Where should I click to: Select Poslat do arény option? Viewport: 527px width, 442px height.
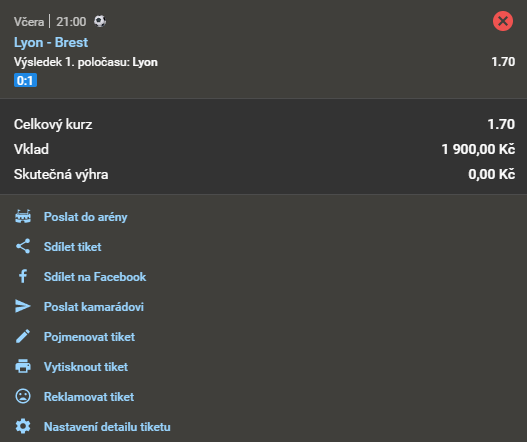point(86,217)
